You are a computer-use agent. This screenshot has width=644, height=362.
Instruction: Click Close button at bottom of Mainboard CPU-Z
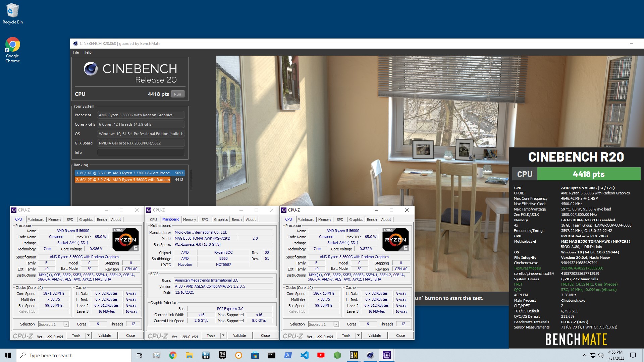point(265,336)
